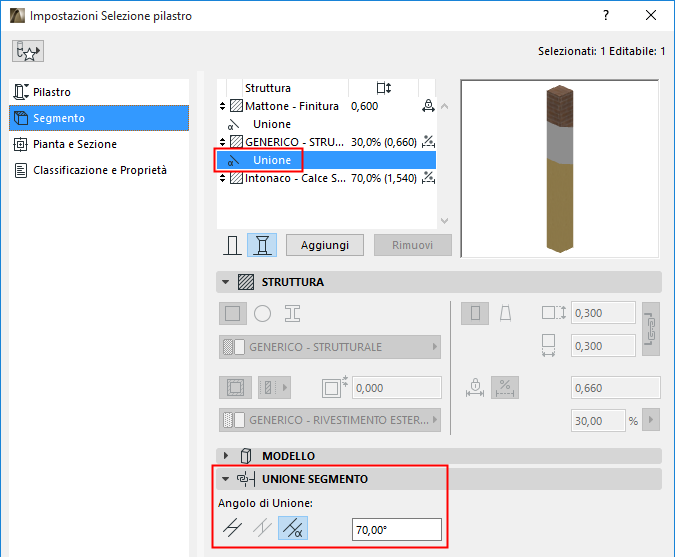Expand the MODELLO panel
The width and height of the screenshot is (675, 557).
(226, 455)
